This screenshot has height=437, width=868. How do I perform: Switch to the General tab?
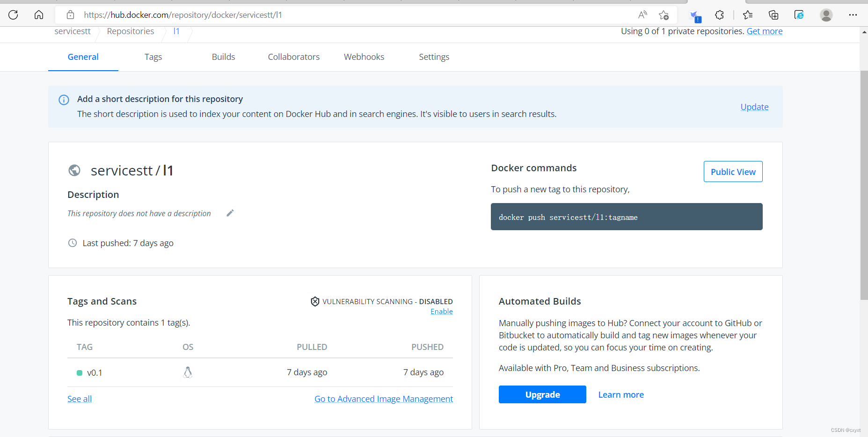point(83,57)
